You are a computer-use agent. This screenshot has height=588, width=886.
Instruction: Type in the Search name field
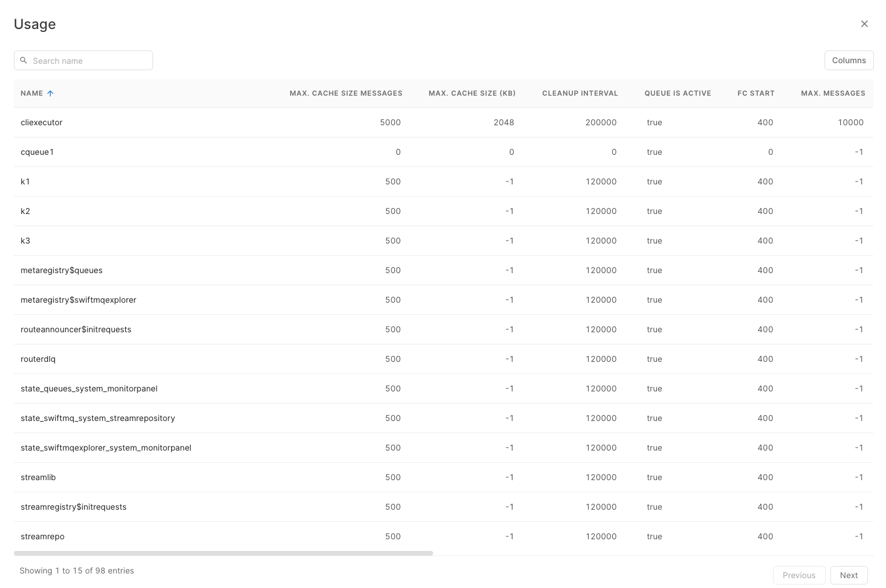click(90, 60)
